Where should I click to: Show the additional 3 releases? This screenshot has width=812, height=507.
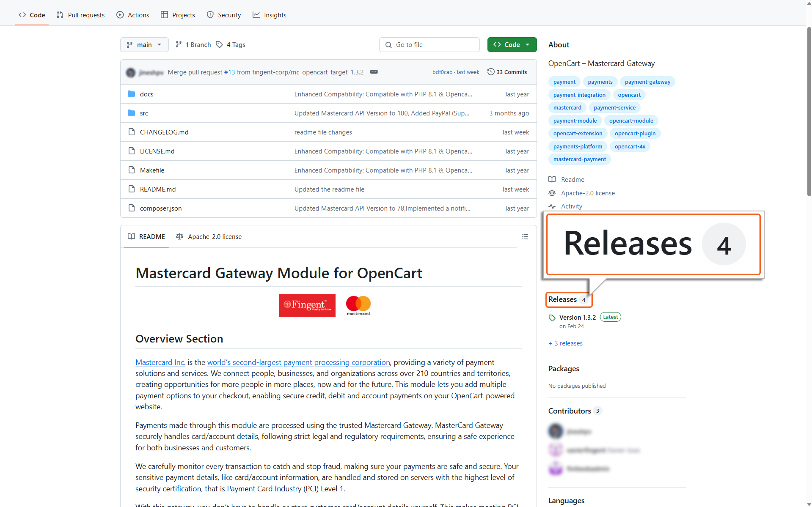pyautogui.click(x=565, y=343)
